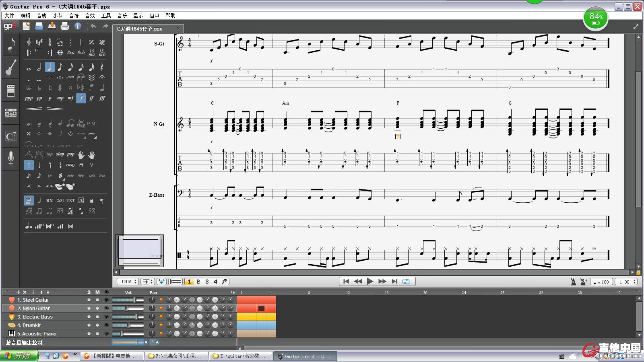Toggle loop playback button
Image resolution: width=644 pixels, height=362 pixels.
(x=406, y=282)
